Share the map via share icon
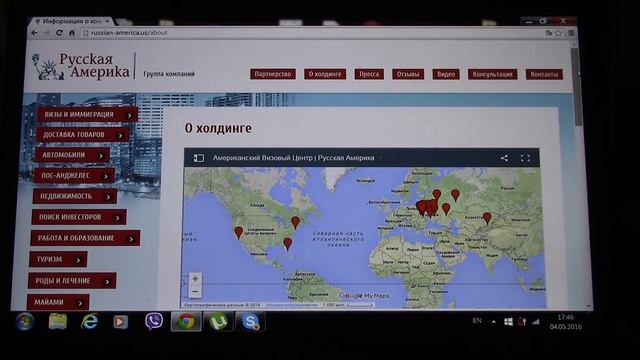This screenshot has height=360, width=640. pos(504,158)
